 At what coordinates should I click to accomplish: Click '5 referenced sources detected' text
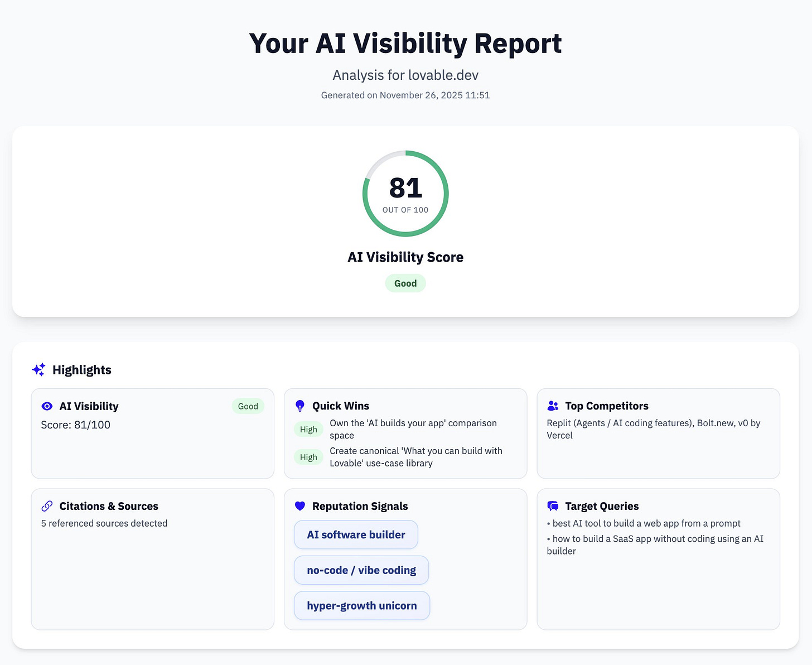pos(104,523)
